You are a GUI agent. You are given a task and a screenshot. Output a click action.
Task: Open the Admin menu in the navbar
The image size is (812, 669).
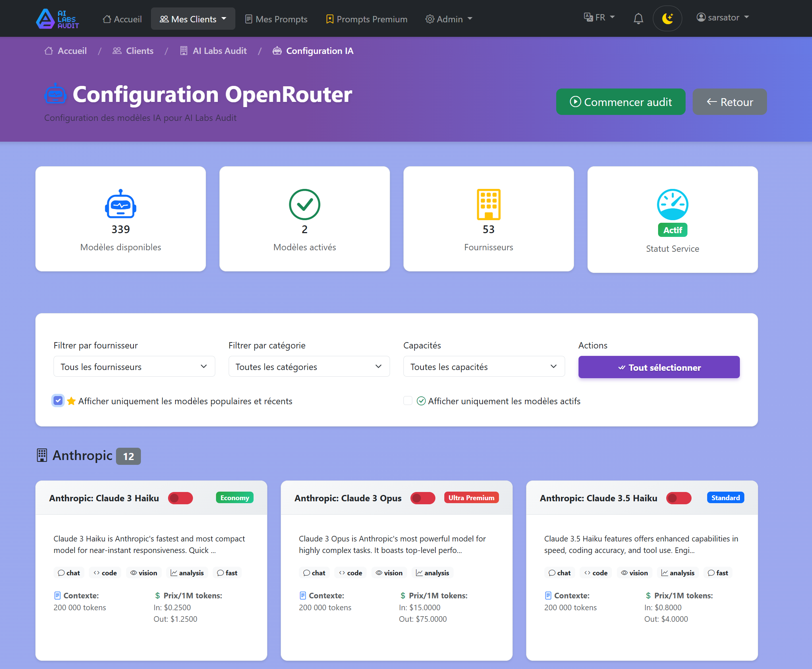[x=448, y=19]
